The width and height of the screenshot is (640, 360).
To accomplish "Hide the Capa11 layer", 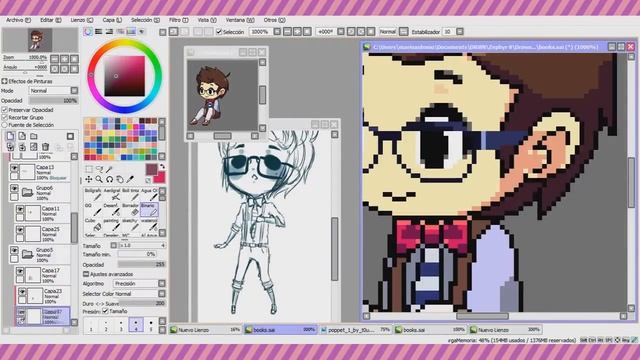I will pos(20,209).
